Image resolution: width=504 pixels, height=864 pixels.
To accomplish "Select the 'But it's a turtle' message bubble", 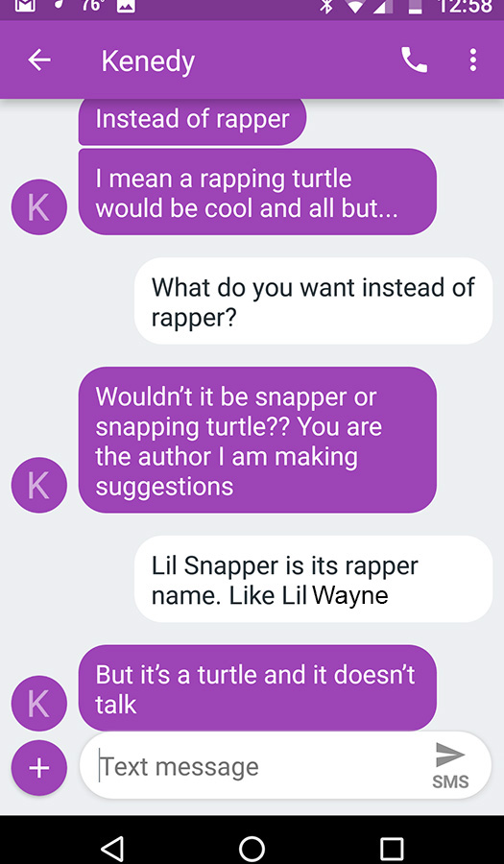I will tap(257, 688).
